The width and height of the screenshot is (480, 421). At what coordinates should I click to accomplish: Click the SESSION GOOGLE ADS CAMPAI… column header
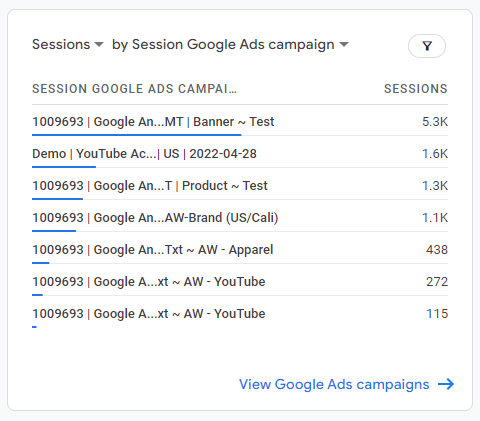(134, 89)
